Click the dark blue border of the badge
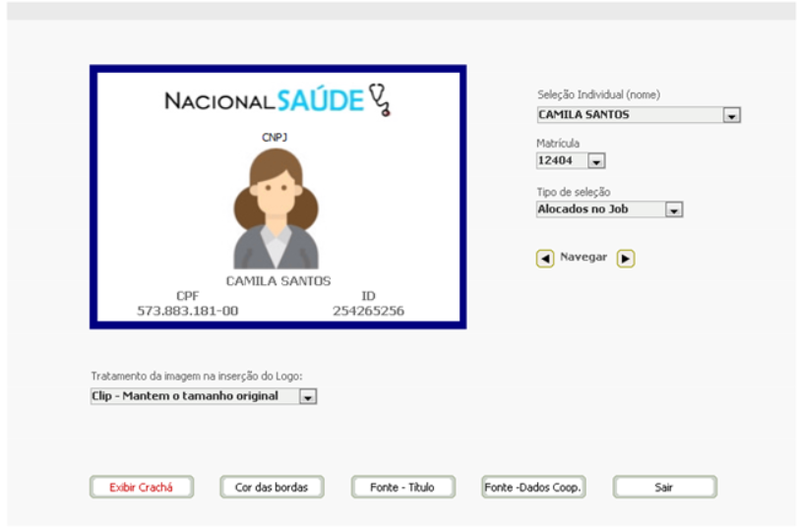 point(92,197)
